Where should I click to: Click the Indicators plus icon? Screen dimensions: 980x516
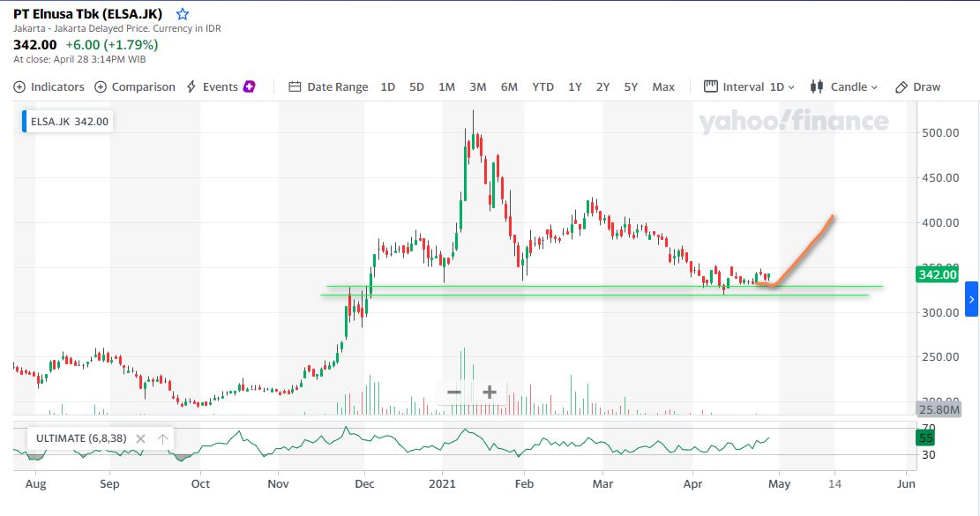pos(19,86)
